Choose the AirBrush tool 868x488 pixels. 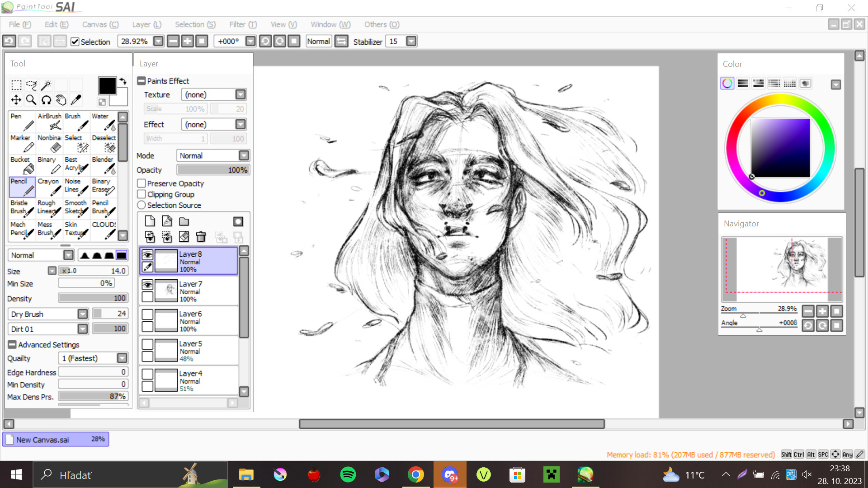point(49,122)
